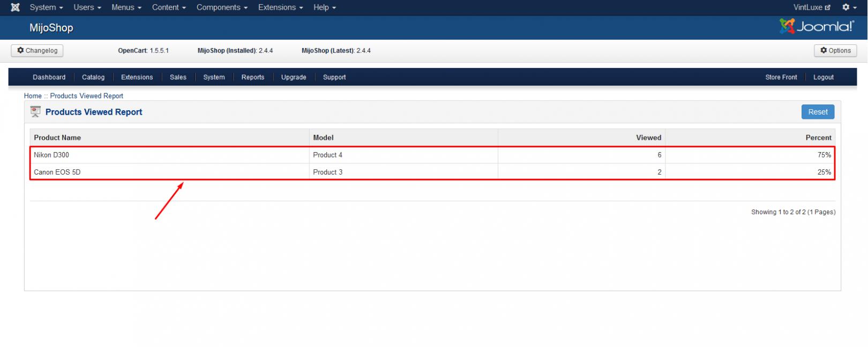Select the Canon EOS 5D product name cell
The image size is (868, 347).
[x=169, y=172]
